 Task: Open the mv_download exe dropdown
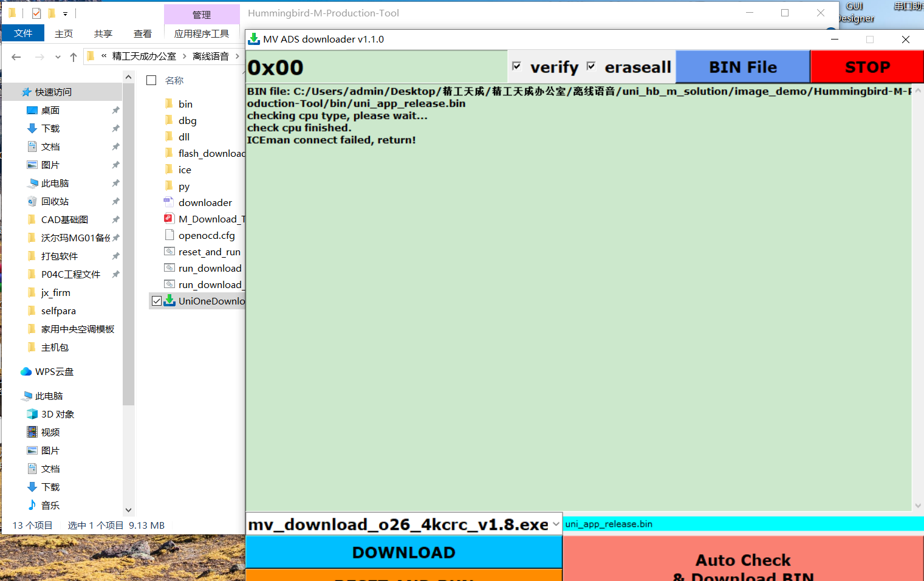tap(555, 524)
